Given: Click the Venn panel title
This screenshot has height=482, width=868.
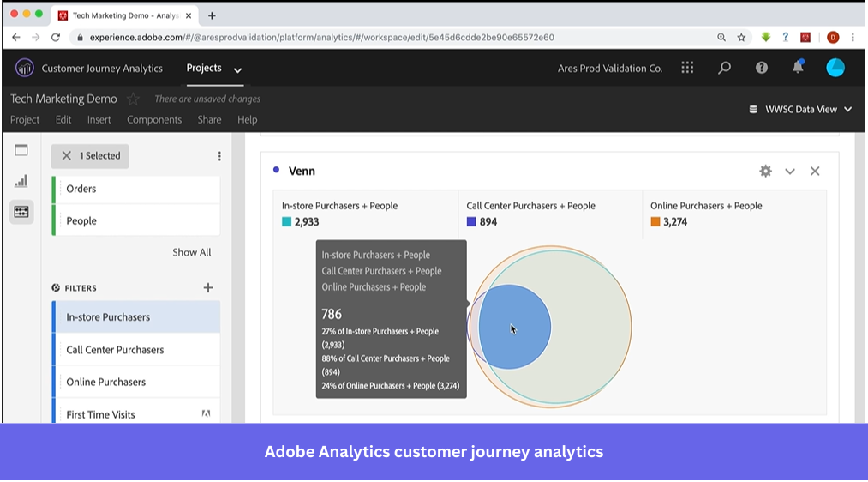Looking at the screenshot, I should coord(302,172).
